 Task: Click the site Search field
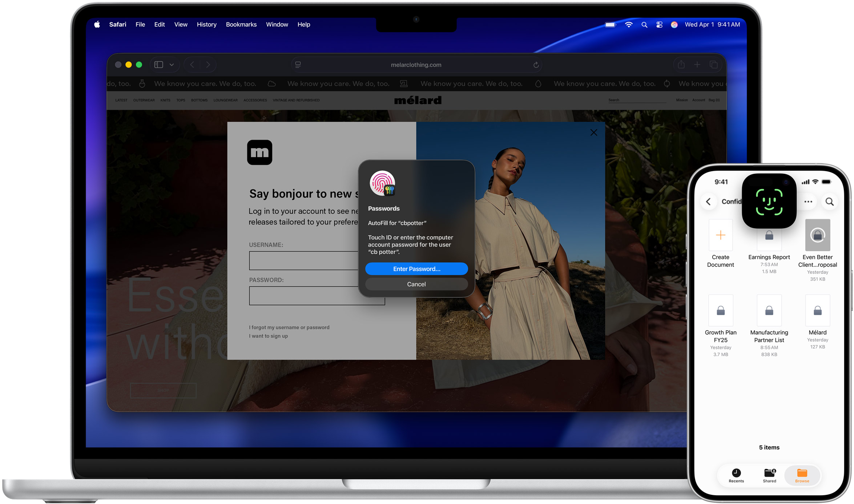(x=637, y=100)
